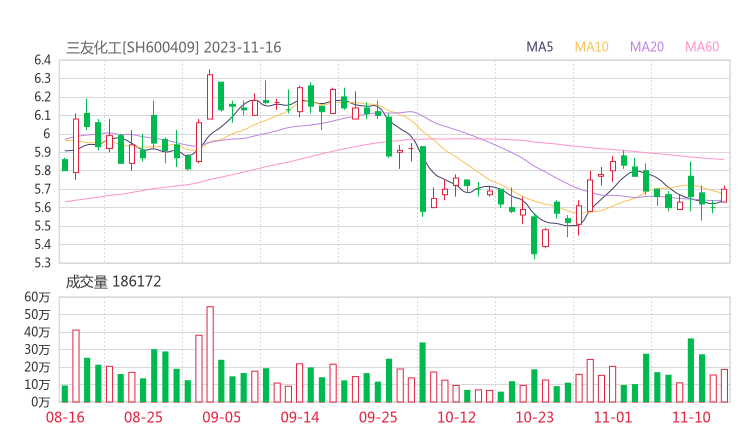740x440 pixels.
Task: Click the 5.8 price axis label
Action: click(x=42, y=170)
